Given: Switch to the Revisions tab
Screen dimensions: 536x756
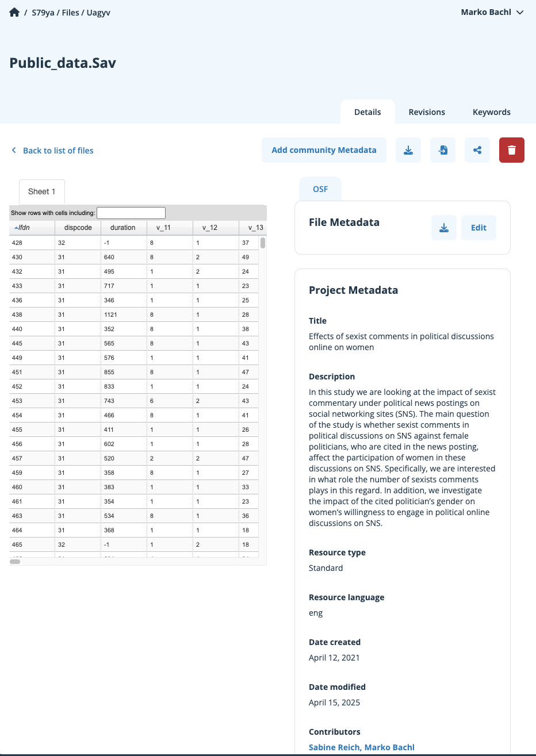Looking at the screenshot, I should pyautogui.click(x=427, y=112).
